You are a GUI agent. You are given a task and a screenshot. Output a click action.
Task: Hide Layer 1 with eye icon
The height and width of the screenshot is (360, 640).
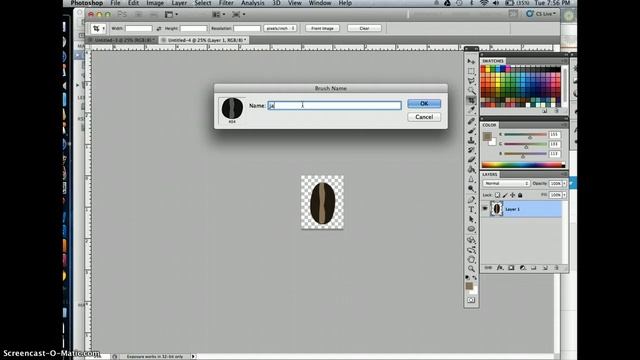point(485,209)
